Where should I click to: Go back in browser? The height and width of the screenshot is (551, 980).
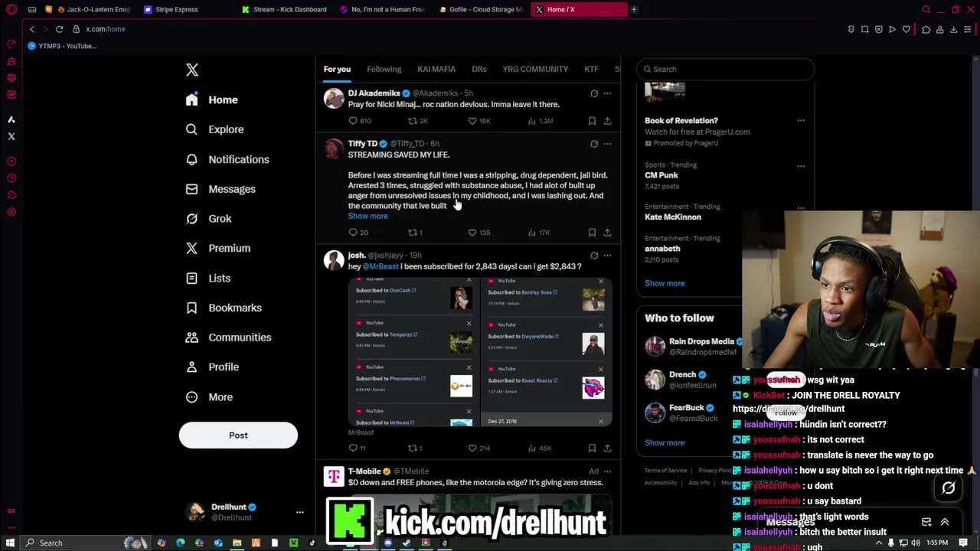(x=32, y=29)
